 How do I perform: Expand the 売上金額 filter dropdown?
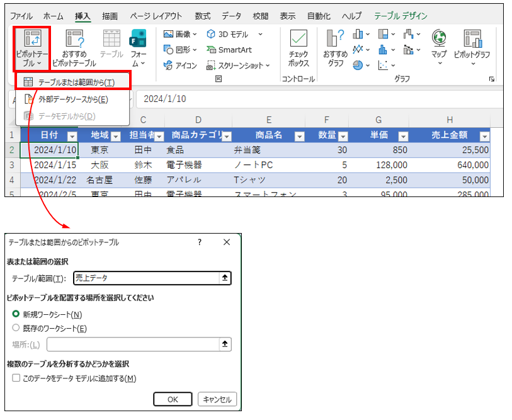pos(484,136)
